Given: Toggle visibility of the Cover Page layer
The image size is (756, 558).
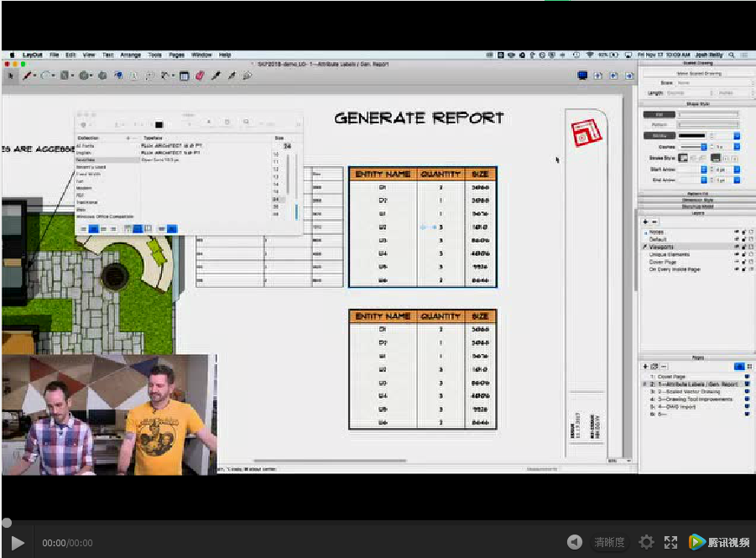Looking at the screenshot, I should pyautogui.click(x=736, y=262).
